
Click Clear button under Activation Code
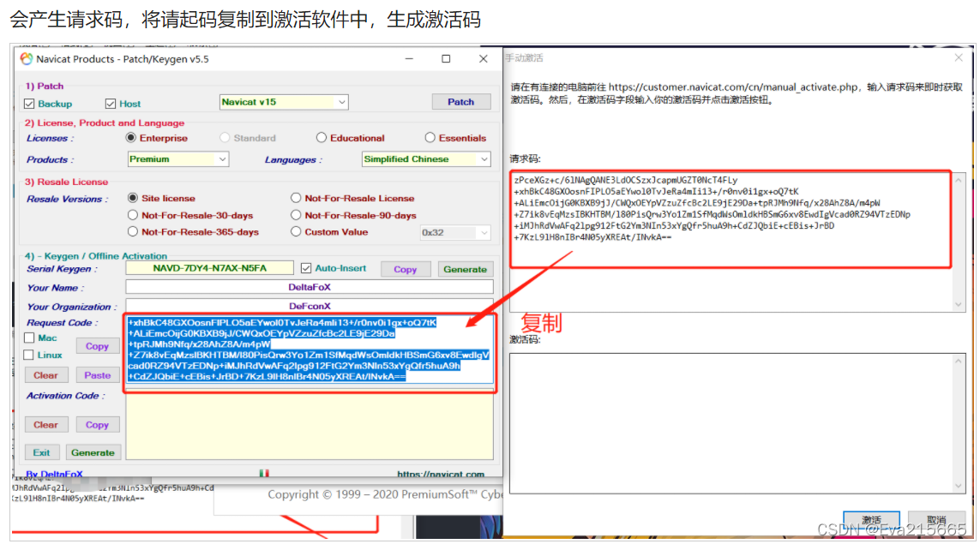[x=45, y=425]
